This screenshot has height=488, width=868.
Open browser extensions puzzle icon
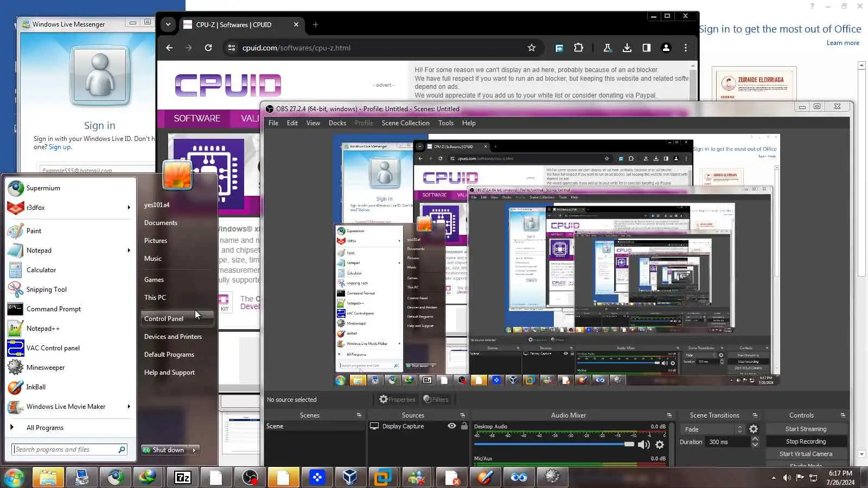pyautogui.click(x=579, y=48)
